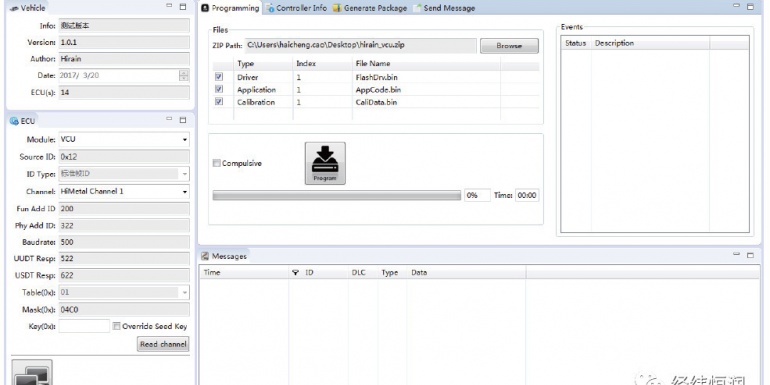Maximize the ECU panel

click(183, 120)
